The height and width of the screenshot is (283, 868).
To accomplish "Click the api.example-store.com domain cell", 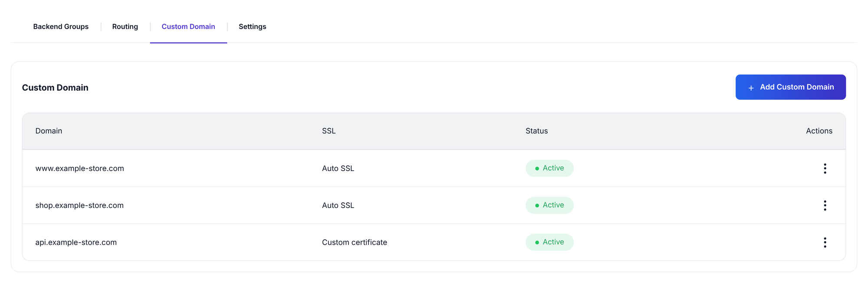I will (x=76, y=242).
